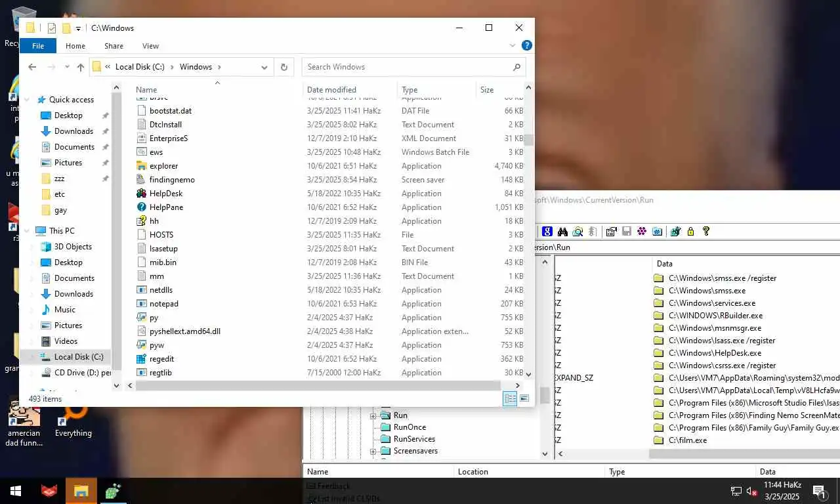Image resolution: width=840 pixels, height=504 pixels.
Task: Switch Explorer to details view layout
Action: coord(510,398)
